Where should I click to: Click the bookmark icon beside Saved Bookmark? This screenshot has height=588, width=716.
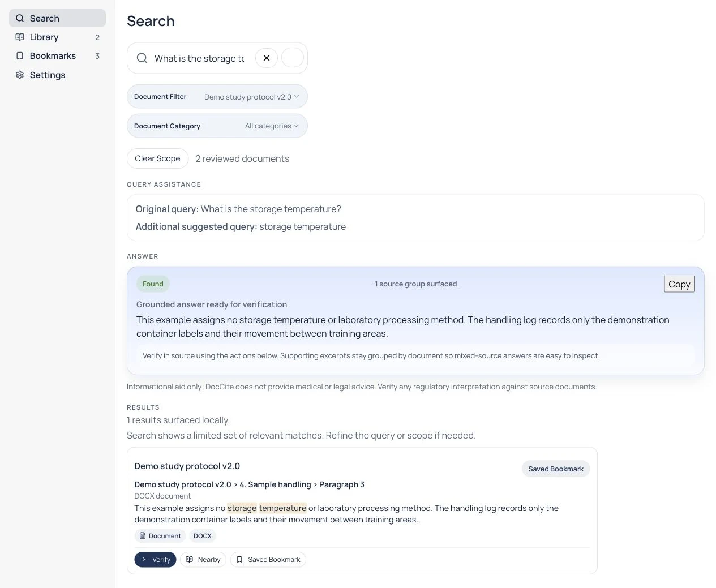(x=239, y=560)
